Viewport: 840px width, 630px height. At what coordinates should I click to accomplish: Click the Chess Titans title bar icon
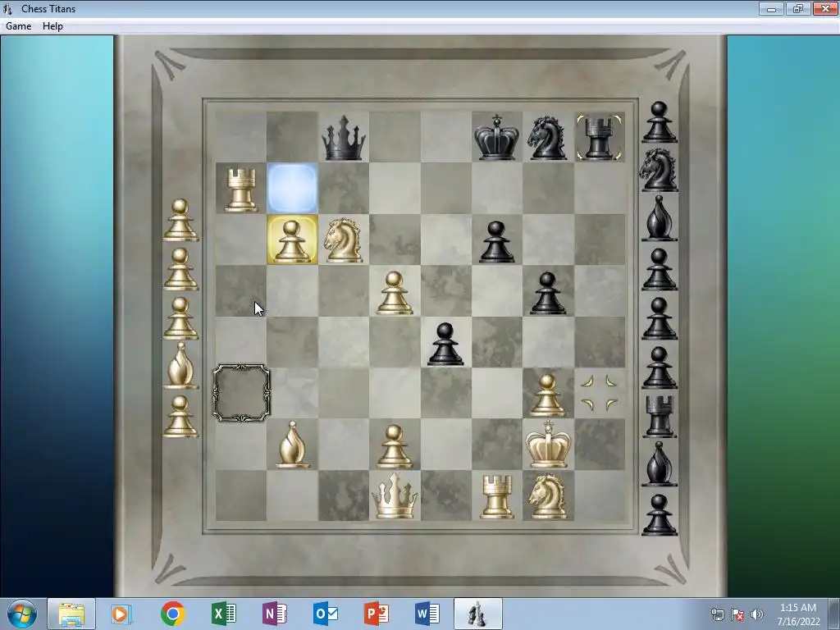pyautogui.click(x=7, y=8)
